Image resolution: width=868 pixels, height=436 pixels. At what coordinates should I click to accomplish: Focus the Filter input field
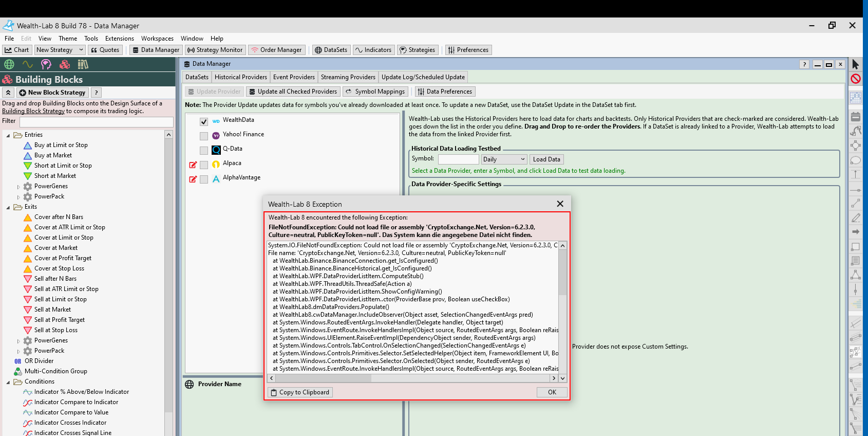click(x=97, y=122)
